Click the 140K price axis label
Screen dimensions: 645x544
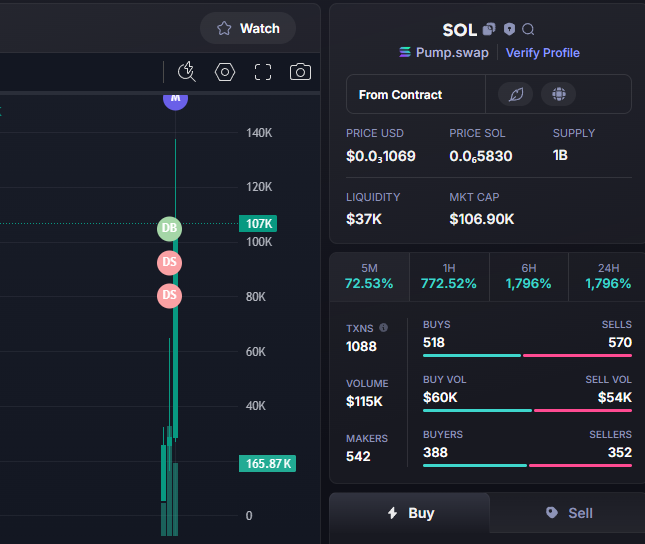click(x=259, y=133)
